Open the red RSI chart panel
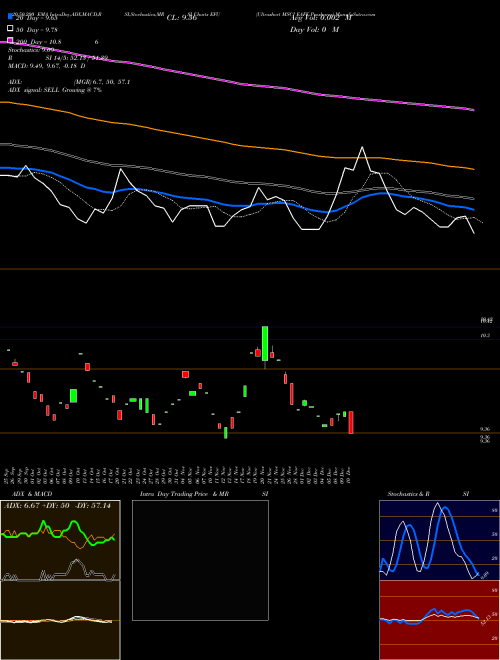The width and height of the screenshot is (500, 660). coord(439,620)
